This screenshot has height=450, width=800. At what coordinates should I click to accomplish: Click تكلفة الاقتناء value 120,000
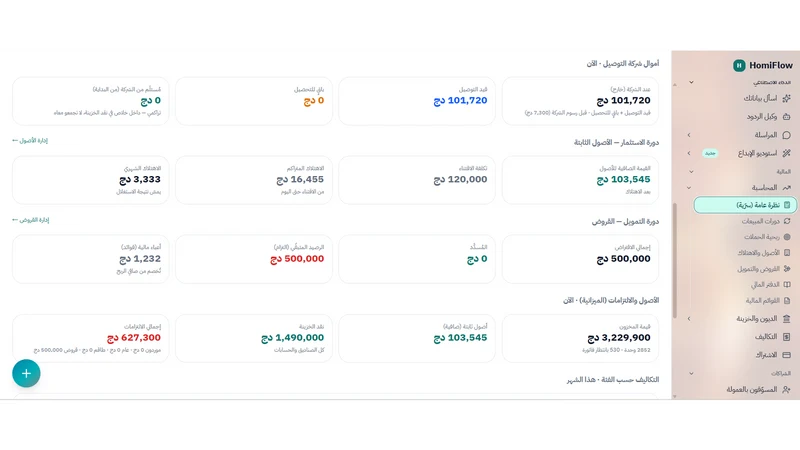pyautogui.click(x=460, y=180)
